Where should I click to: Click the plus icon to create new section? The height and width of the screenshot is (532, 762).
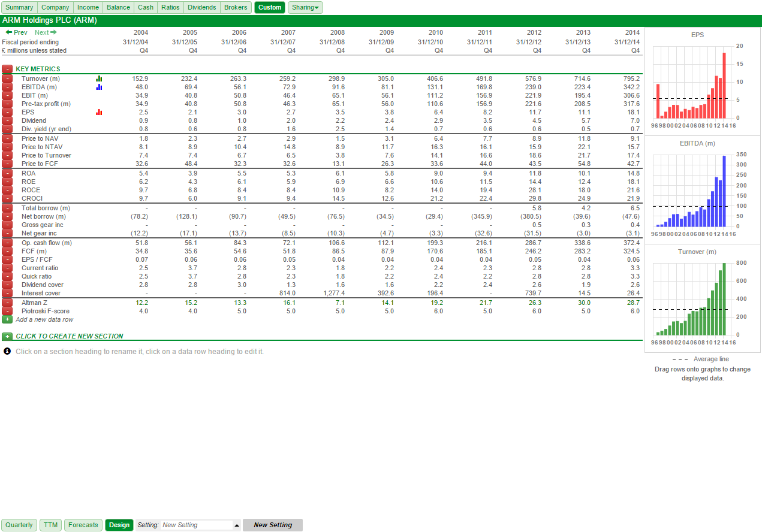[x=7, y=337]
